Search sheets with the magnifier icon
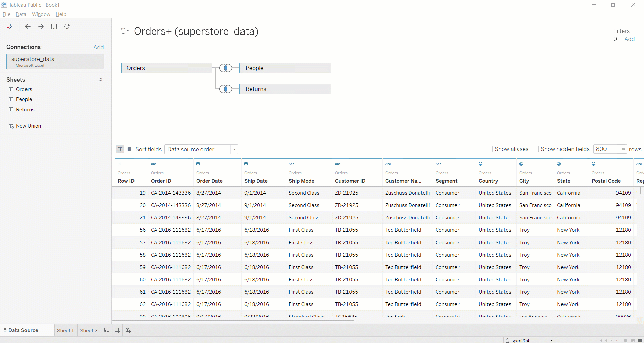 coord(100,80)
